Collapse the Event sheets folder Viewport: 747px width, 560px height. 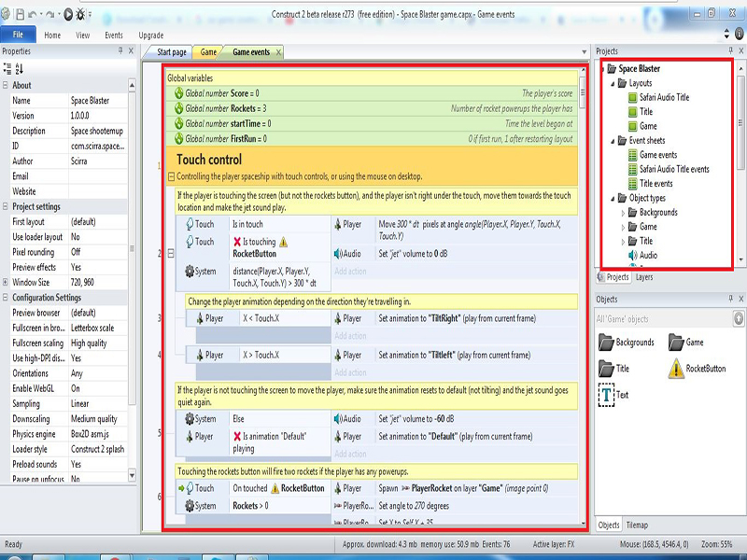click(x=613, y=141)
